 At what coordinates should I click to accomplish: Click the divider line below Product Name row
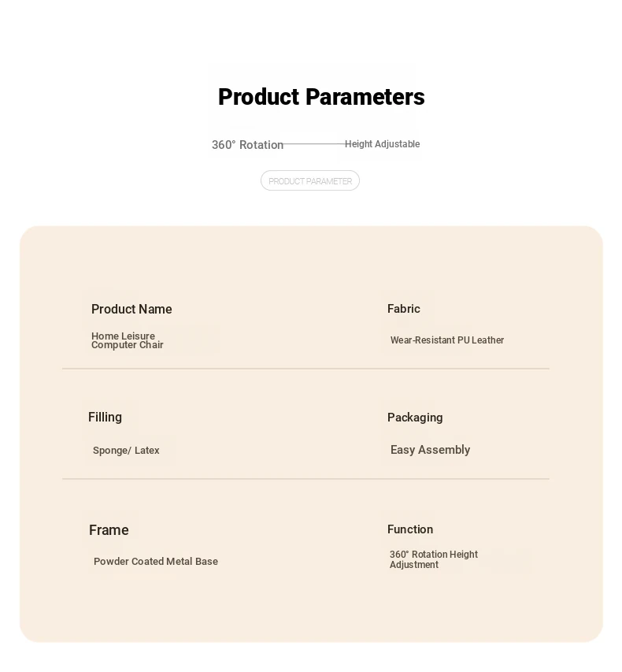pos(305,368)
